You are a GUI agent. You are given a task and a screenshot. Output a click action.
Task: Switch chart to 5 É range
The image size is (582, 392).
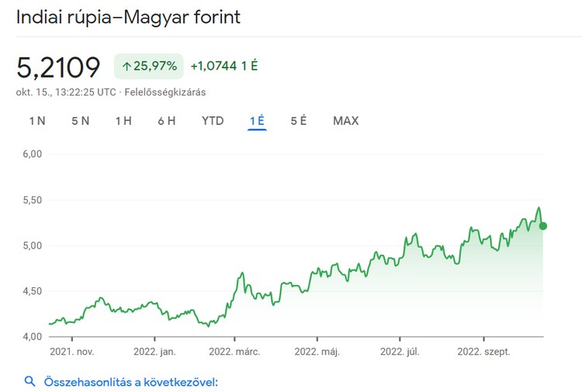(x=299, y=120)
